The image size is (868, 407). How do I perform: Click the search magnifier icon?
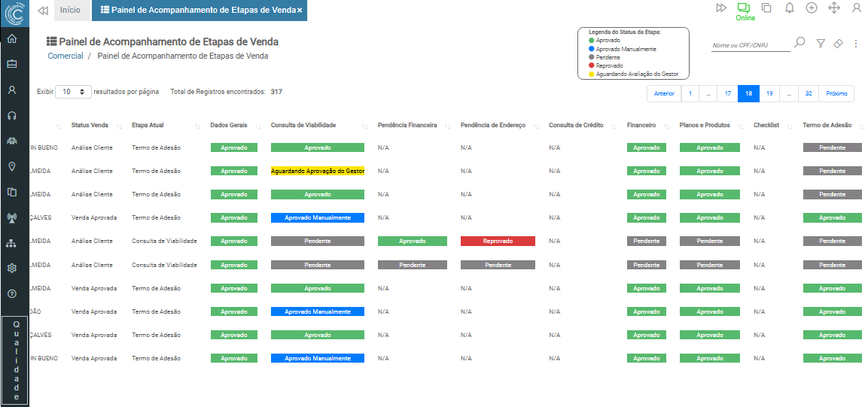799,43
